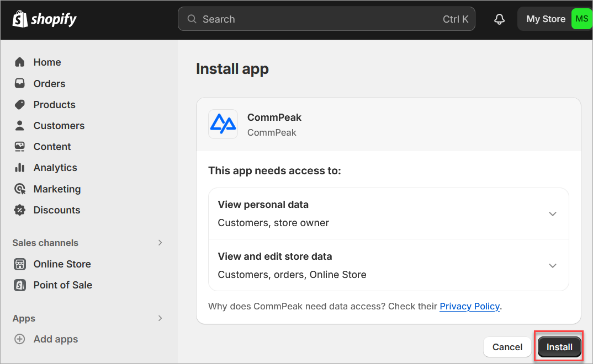Click the Point of Sale bag icon
593x364 pixels.
pyautogui.click(x=20, y=285)
